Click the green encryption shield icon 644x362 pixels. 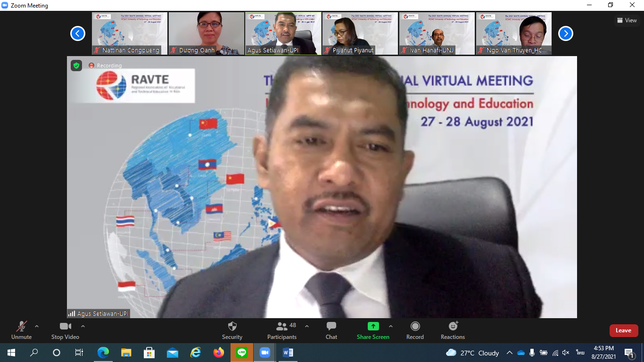(76, 66)
